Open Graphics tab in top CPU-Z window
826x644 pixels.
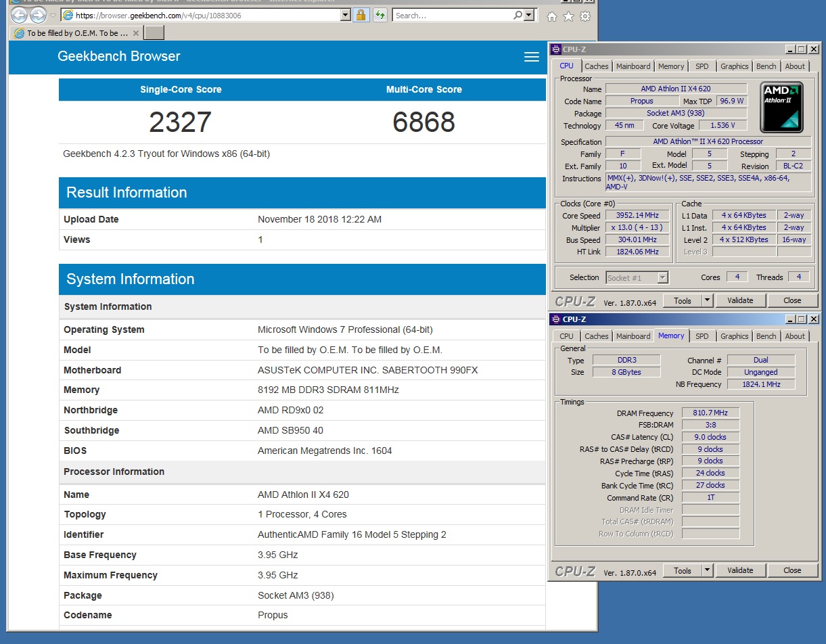pyautogui.click(x=735, y=66)
